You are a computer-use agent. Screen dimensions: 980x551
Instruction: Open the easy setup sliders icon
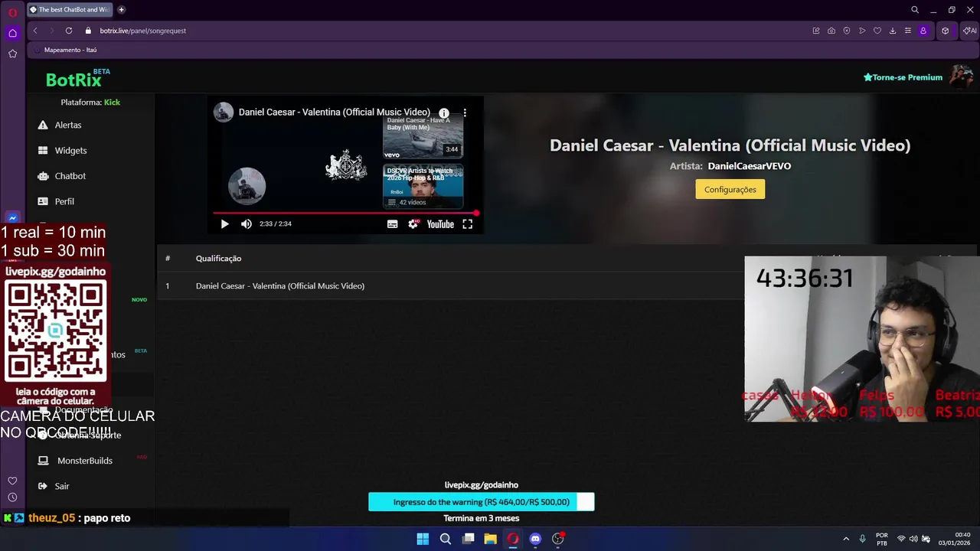click(x=908, y=31)
